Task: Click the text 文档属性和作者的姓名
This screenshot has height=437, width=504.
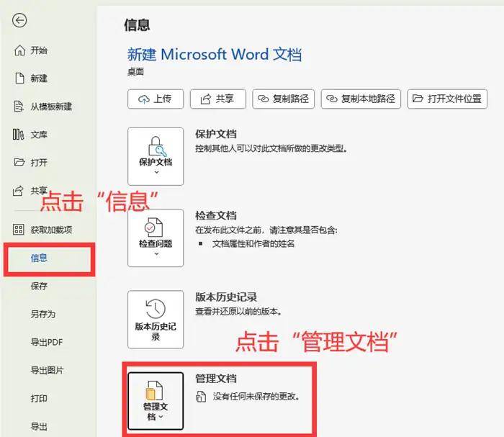Action: tap(253, 244)
